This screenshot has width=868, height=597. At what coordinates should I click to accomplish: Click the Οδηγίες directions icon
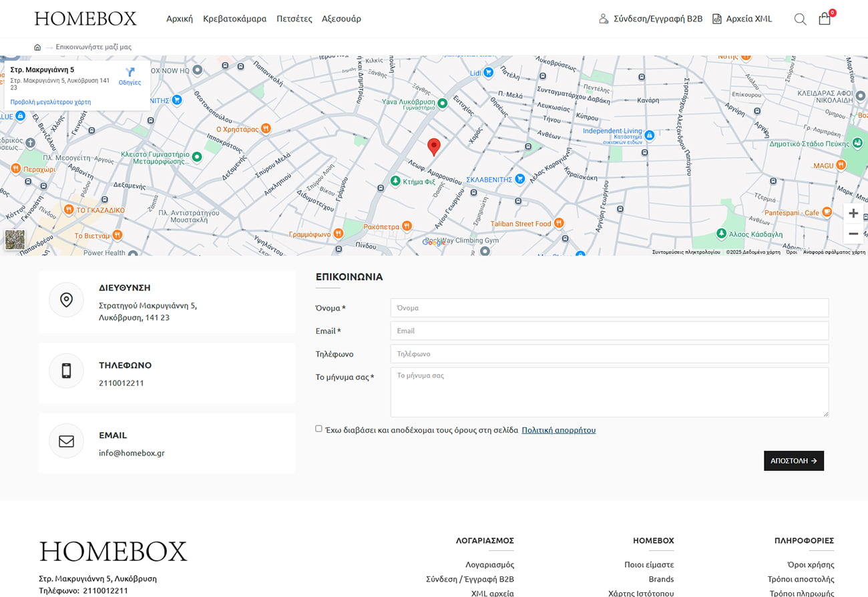point(130,72)
